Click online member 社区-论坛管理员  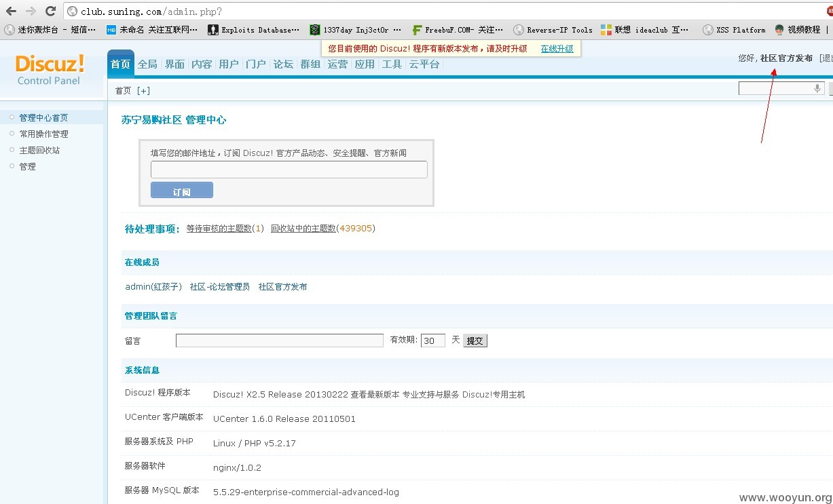[220, 287]
